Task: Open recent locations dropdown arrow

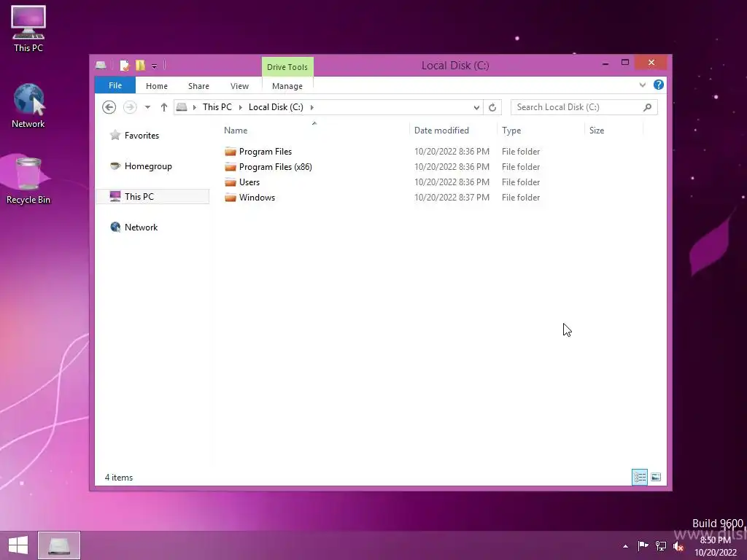Action: pos(147,108)
